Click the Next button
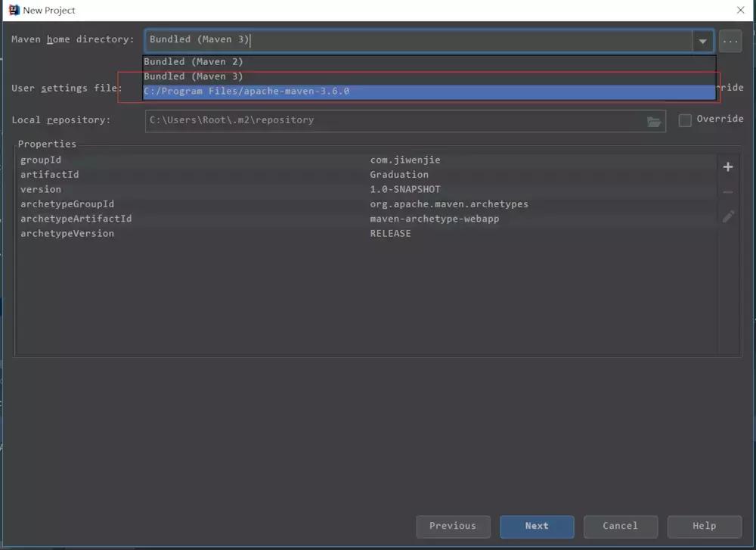 536,527
